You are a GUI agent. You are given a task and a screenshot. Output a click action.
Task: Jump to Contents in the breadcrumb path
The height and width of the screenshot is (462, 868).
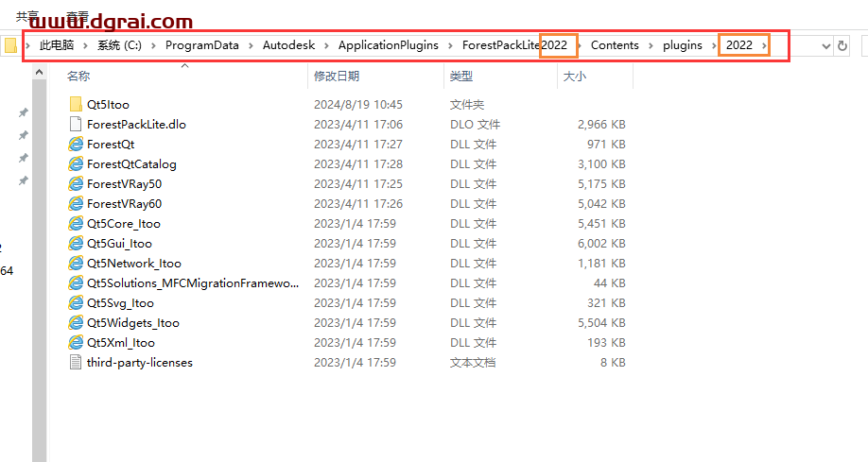[x=615, y=45]
